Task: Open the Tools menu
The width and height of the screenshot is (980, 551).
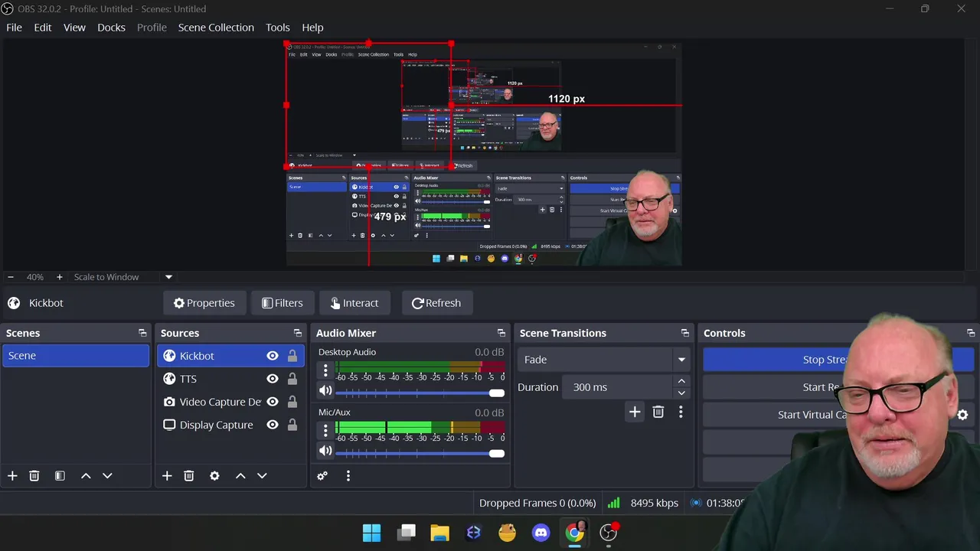Action: (x=277, y=27)
